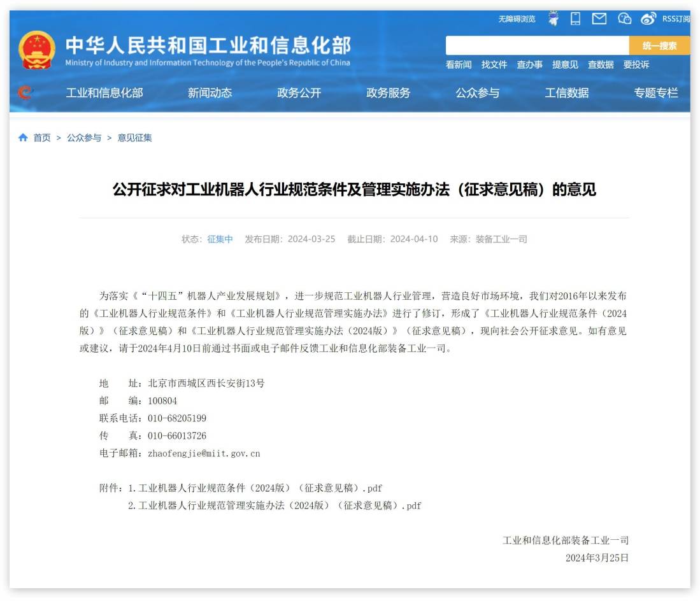The image size is (700, 601).
Task: Open the mobile phone icon in the header
Action: [575, 19]
